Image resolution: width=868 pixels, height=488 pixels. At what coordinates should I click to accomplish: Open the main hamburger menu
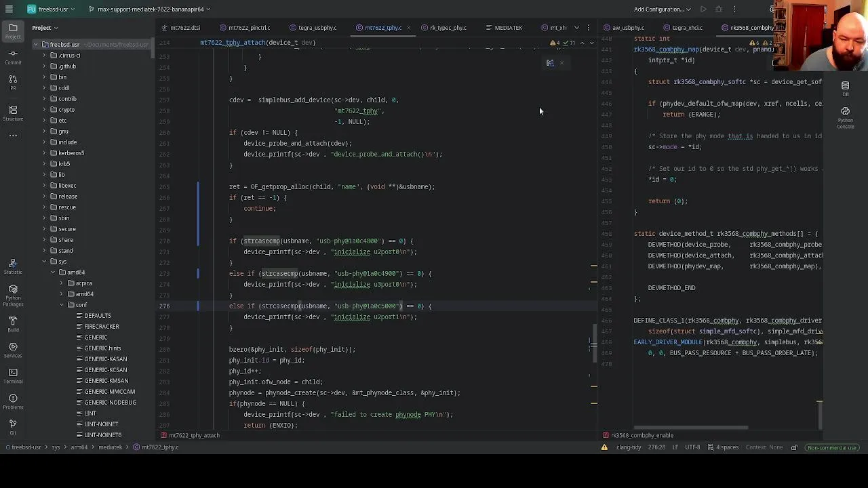click(9, 9)
